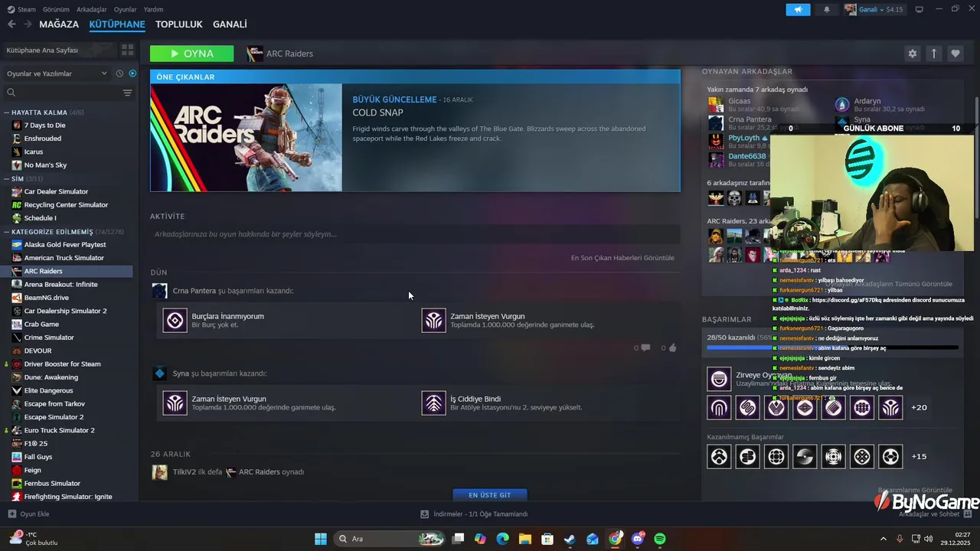Open first unearned achievement icon

719,457
